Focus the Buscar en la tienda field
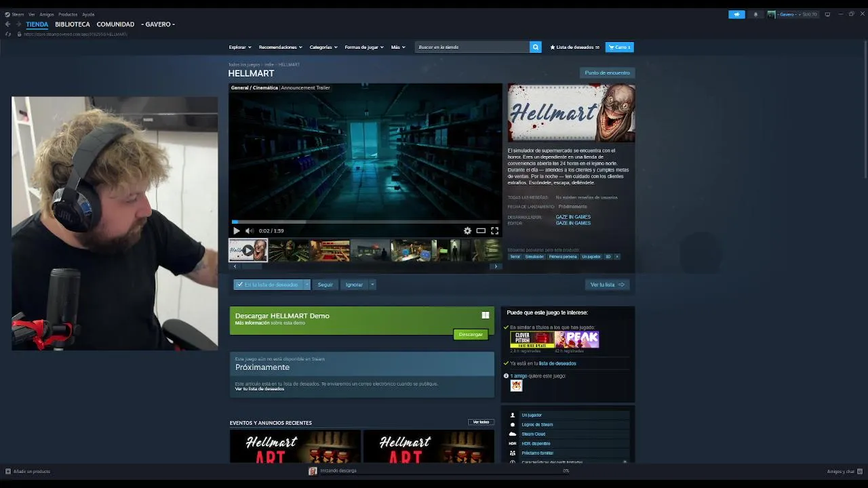 pyautogui.click(x=472, y=47)
